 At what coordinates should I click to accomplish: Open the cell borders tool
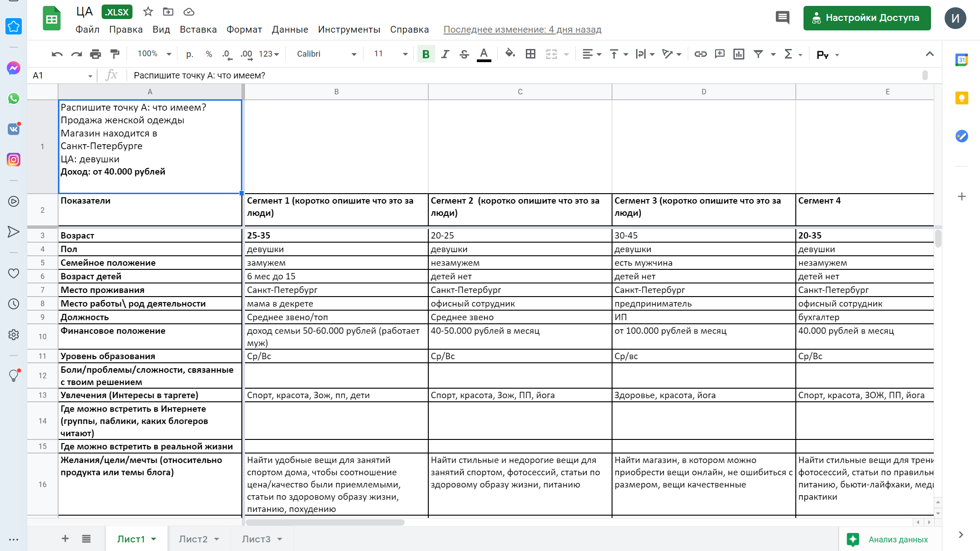coord(530,54)
